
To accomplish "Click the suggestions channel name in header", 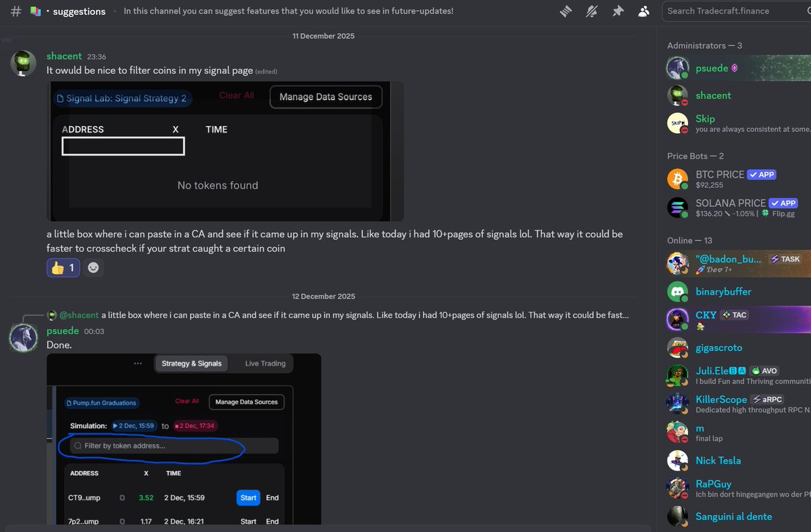I will click(78, 11).
